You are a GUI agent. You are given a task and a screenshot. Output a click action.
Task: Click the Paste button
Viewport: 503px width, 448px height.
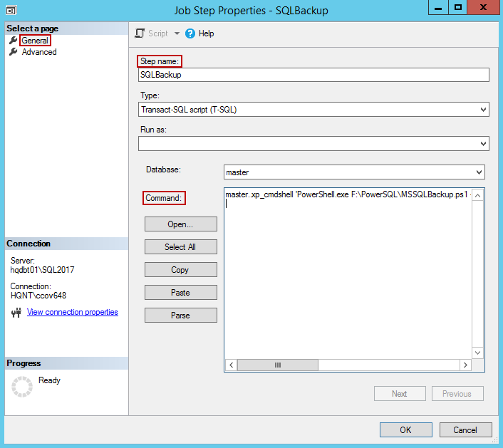coord(180,293)
